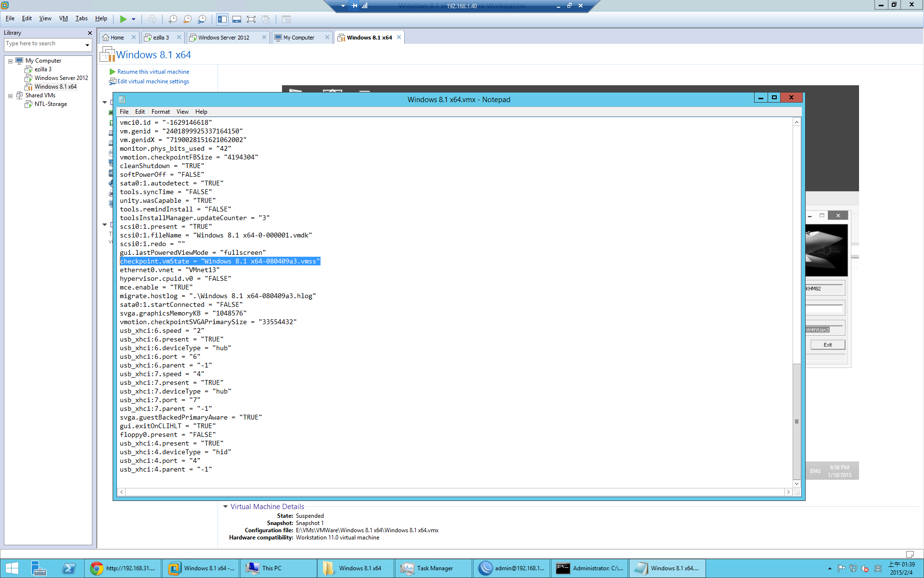The width and height of the screenshot is (924, 578).
Task: Click the Take Snapshot toolbar icon
Action: [x=173, y=19]
